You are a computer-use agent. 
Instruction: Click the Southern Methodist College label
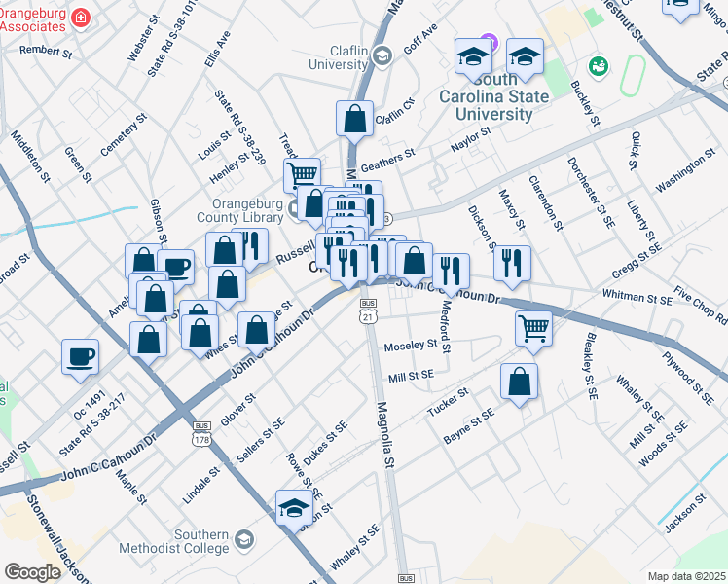coord(174,542)
